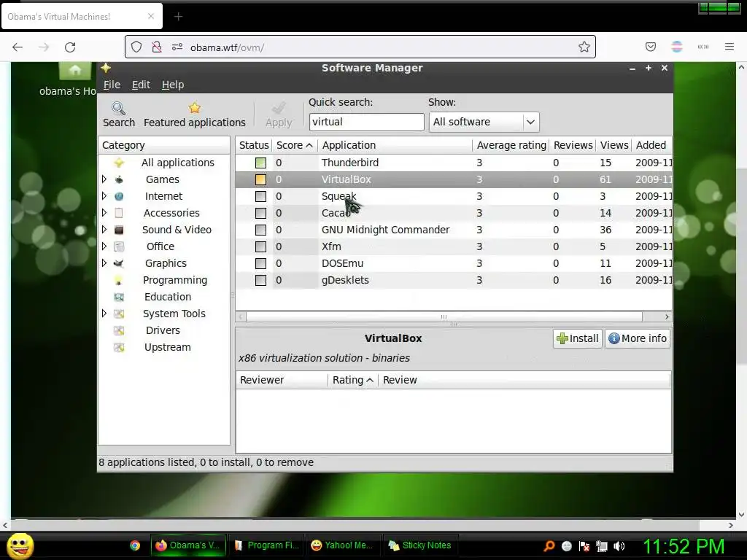Open the File menu
The width and height of the screenshot is (747, 560).
(112, 85)
